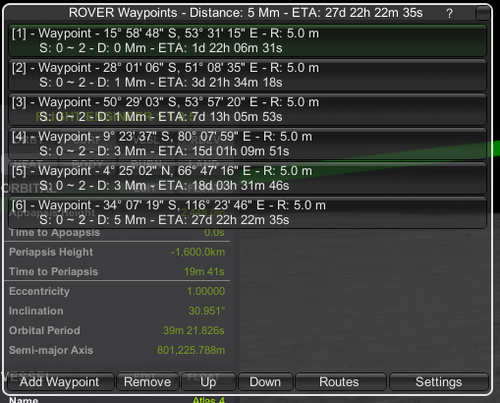Click the Periapsis Height label
This screenshot has width=500, height=403.
click(51, 252)
